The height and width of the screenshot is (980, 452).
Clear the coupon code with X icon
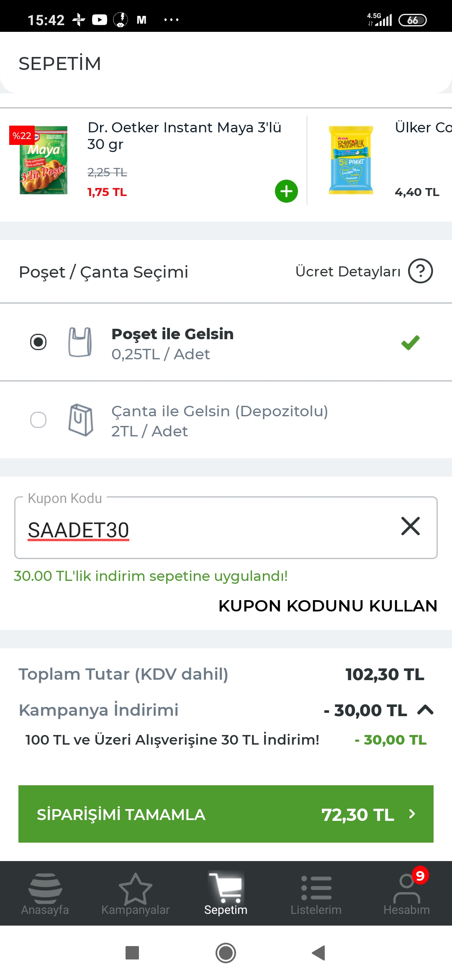tap(410, 526)
